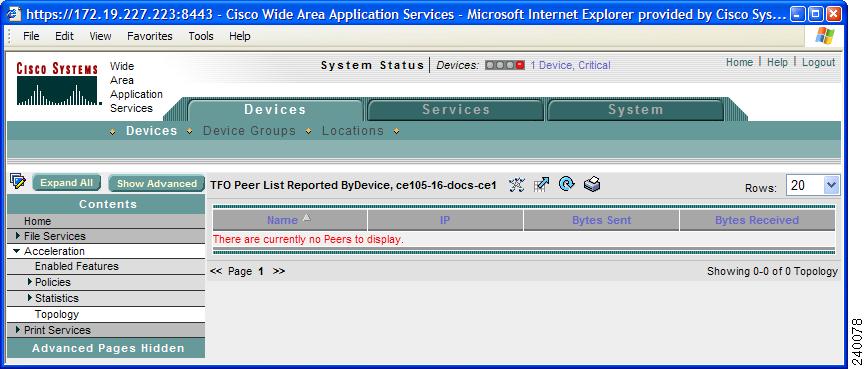
Task: Switch to the System tab
Action: [x=636, y=110]
